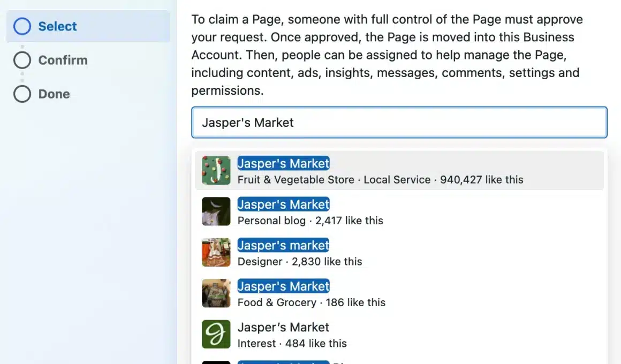Jump to the Done step label
This screenshot has height=364, width=621.
point(54,94)
